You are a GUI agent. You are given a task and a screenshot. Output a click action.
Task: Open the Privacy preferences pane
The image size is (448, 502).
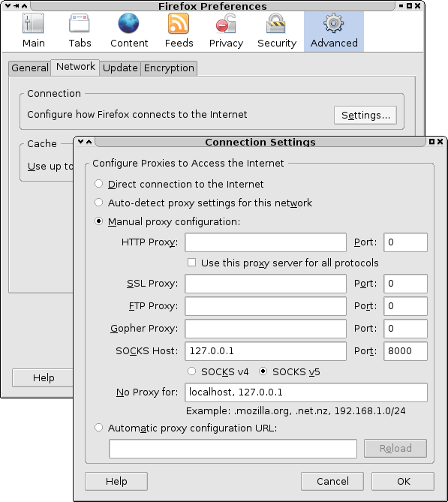coord(226,31)
